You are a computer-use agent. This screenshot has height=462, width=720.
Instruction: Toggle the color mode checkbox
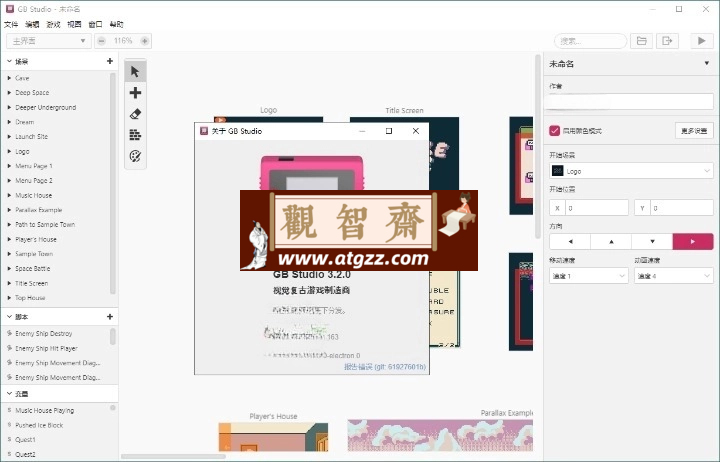555,131
